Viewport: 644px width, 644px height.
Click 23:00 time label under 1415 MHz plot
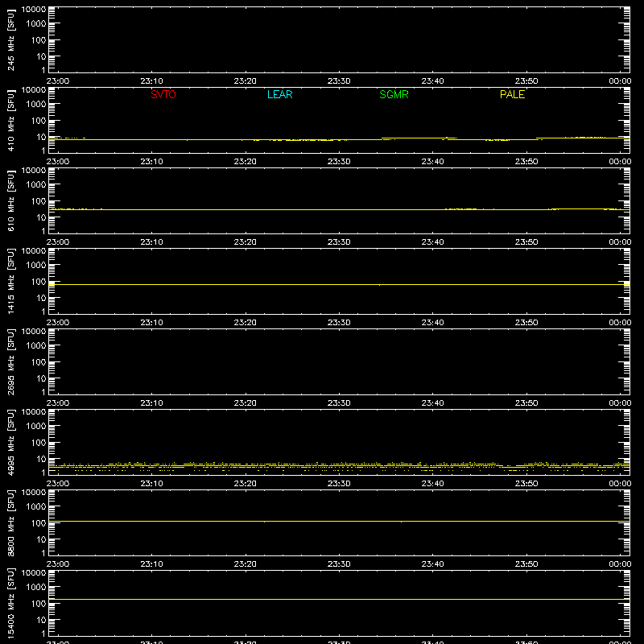[x=58, y=323]
